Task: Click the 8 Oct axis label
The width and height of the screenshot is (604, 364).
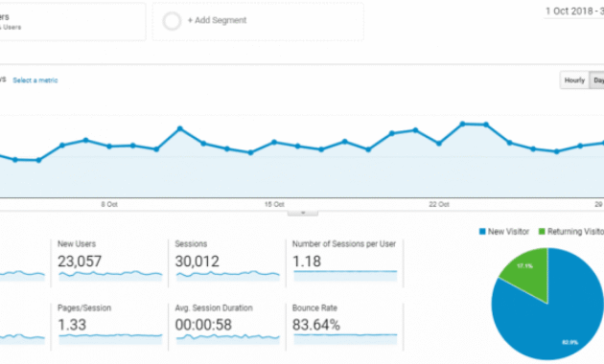Action: (109, 204)
